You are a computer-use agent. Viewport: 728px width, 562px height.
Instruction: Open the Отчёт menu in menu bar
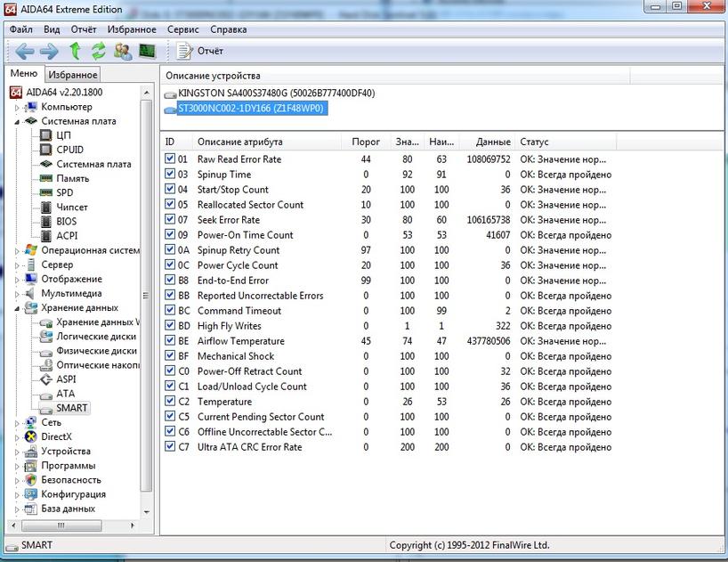(x=84, y=29)
